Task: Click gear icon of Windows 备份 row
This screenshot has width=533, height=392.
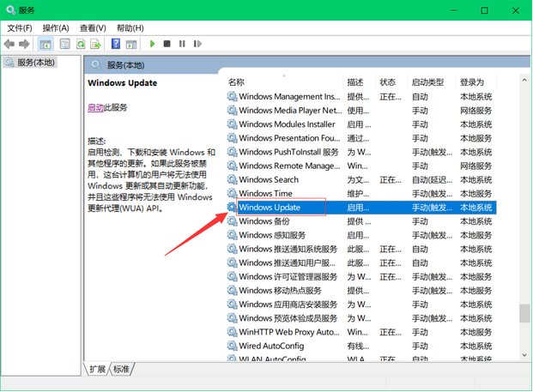Action: click(x=232, y=221)
